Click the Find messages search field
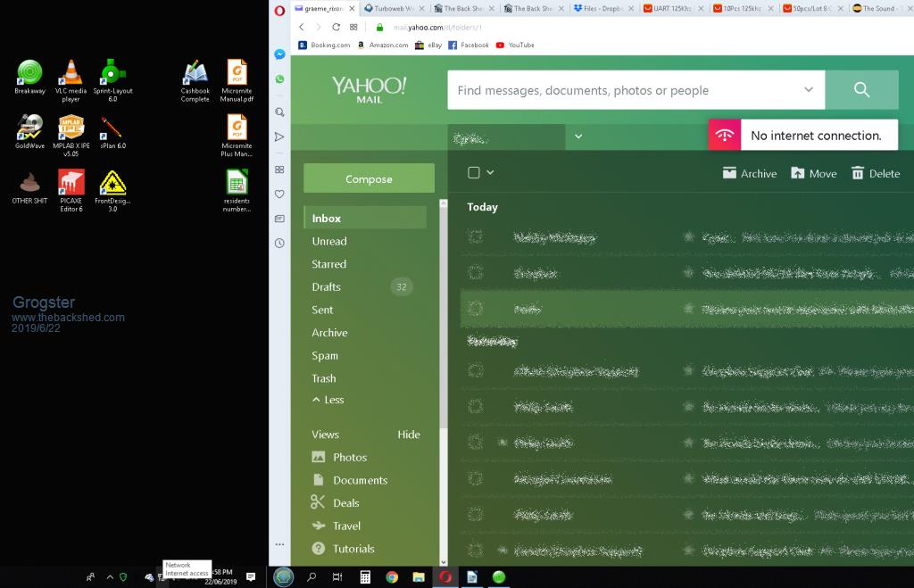Viewport: 914px width, 588px height. coord(625,90)
